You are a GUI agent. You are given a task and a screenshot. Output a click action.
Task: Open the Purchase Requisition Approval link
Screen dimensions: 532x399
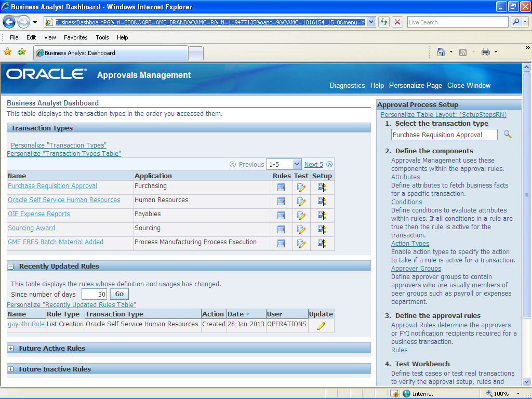(52, 186)
